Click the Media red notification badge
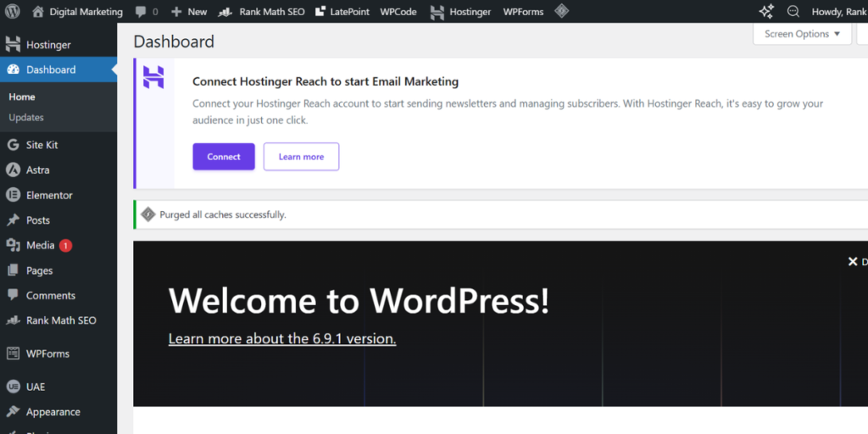 pos(65,245)
